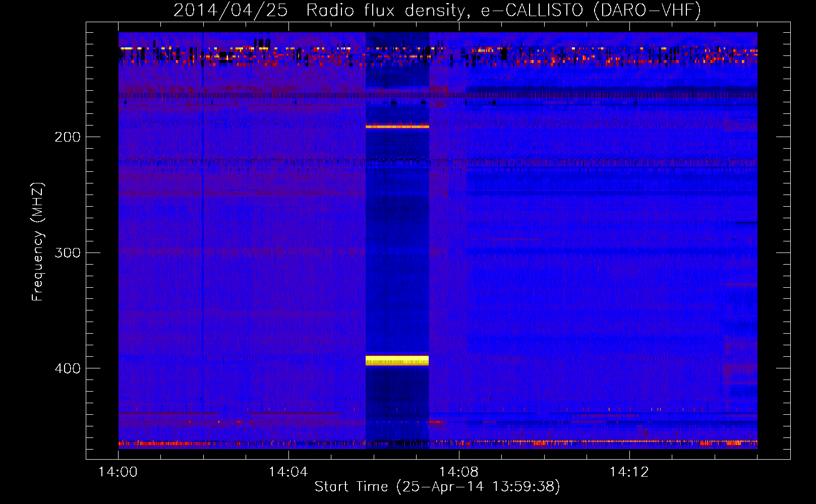Click the "Start Time (25-Apr-14 13:59:38)" label
This screenshot has height=504, width=816.
click(437, 486)
